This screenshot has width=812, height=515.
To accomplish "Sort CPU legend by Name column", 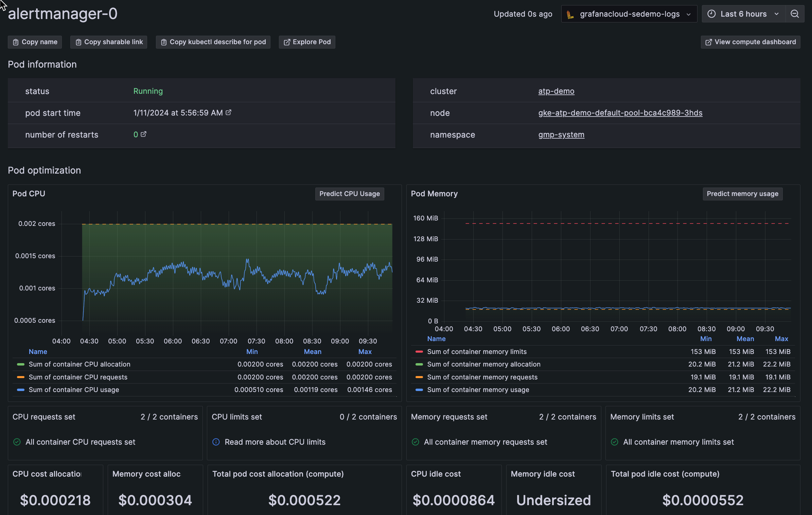I will pyautogui.click(x=38, y=352).
